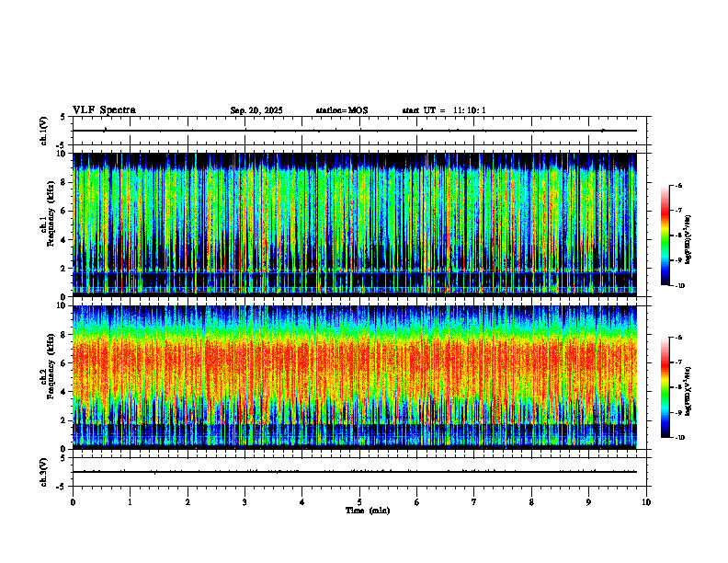Click inside the ch.1 spectrogram panel
The height and width of the screenshot is (563, 728).
click(355, 224)
